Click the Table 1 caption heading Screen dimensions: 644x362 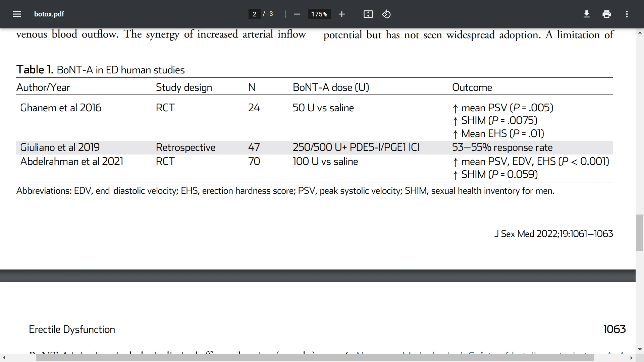click(x=101, y=70)
